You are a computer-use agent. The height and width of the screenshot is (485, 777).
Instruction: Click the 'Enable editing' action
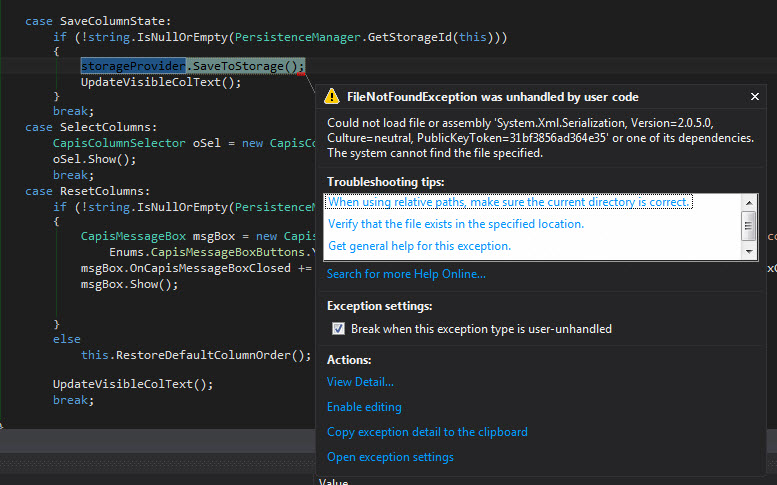tap(364, 407)
